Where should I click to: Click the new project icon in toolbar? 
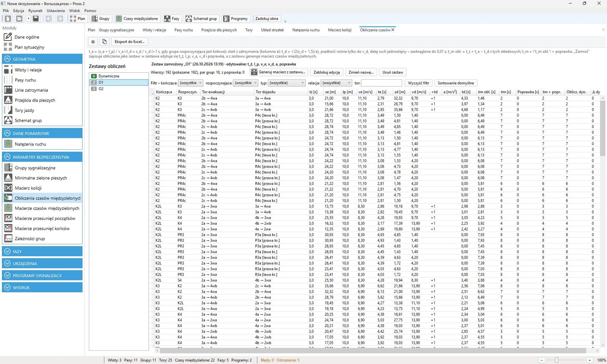pos(8,19)
